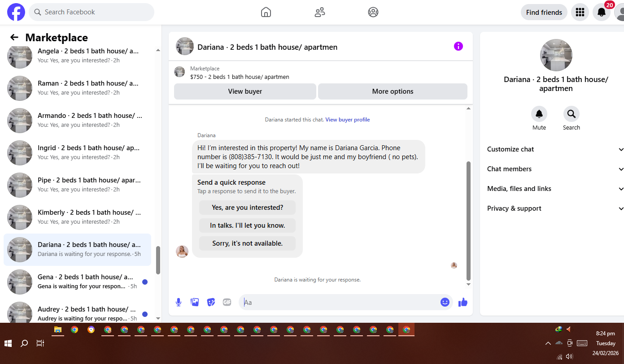Click the More options button
Image resolution: width=624 pixels, height=364 pixels.
click(x=393, y=91)
